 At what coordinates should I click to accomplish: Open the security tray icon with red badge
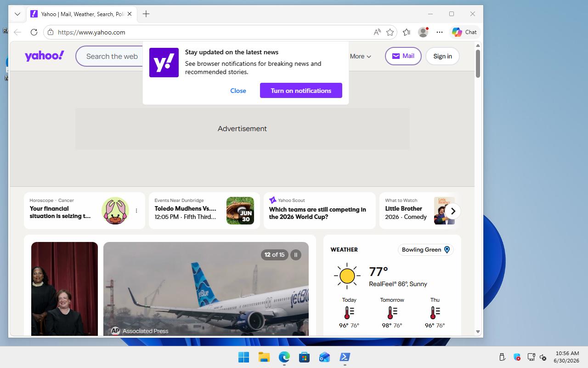click(x=517, y=357)
